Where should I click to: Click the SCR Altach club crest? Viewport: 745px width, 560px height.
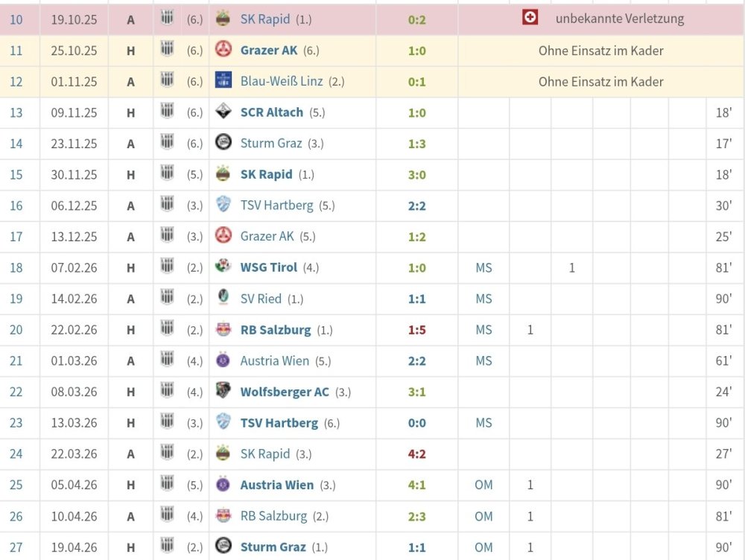(223, 112)
